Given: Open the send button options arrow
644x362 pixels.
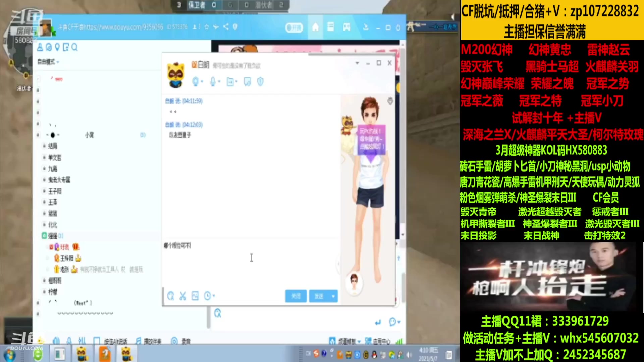Looking at the screenshot, I should point(333,296).
